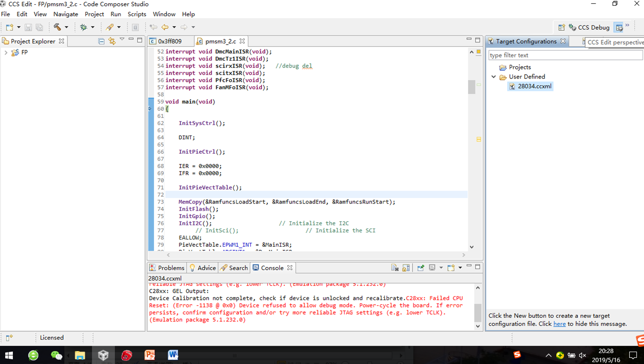
Task: Switch to the Problems tab
Action: 167,268
